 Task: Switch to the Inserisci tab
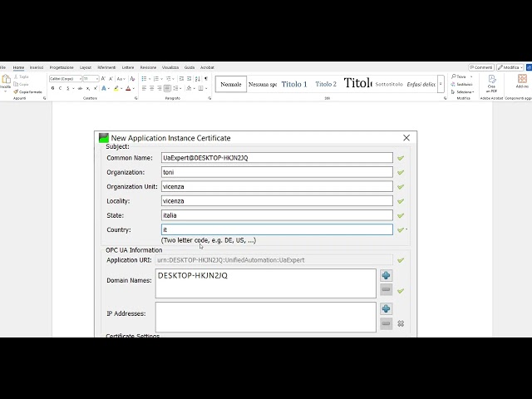[37, 67]
